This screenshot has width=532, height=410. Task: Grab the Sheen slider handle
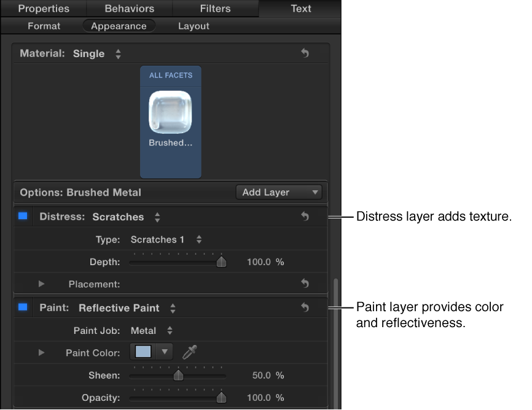(x=178, y=375)
